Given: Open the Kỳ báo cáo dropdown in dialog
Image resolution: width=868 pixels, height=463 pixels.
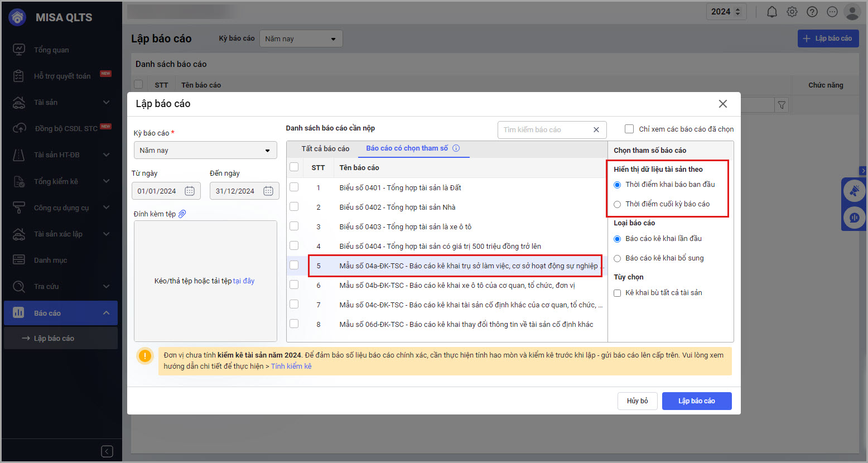Looking at the screenshot, I should pyautogui.click(x=205, y=151).
